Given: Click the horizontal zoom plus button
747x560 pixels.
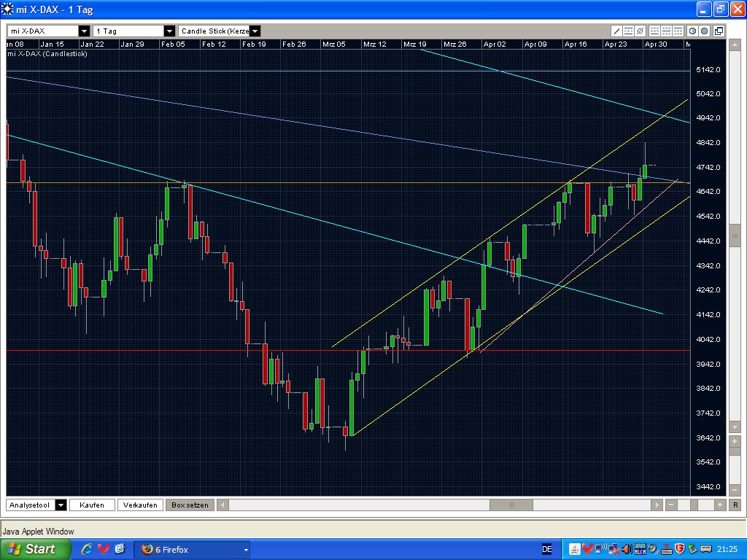Looking at the screenshot, I should pyautogui.click(x=720, y=505).
